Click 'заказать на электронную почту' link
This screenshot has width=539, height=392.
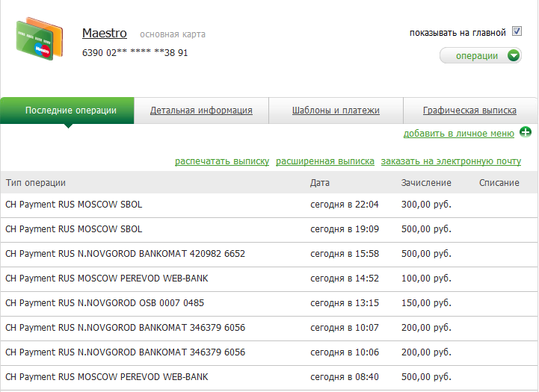pos(451,161)
